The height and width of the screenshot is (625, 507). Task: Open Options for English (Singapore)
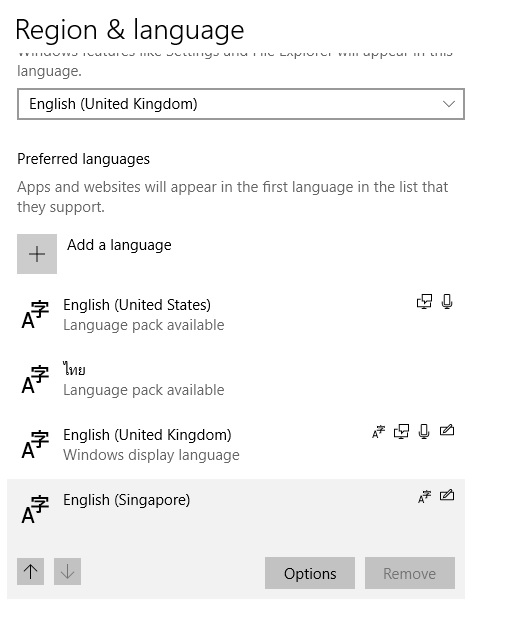pyautogui.click(x=310, y=573)
